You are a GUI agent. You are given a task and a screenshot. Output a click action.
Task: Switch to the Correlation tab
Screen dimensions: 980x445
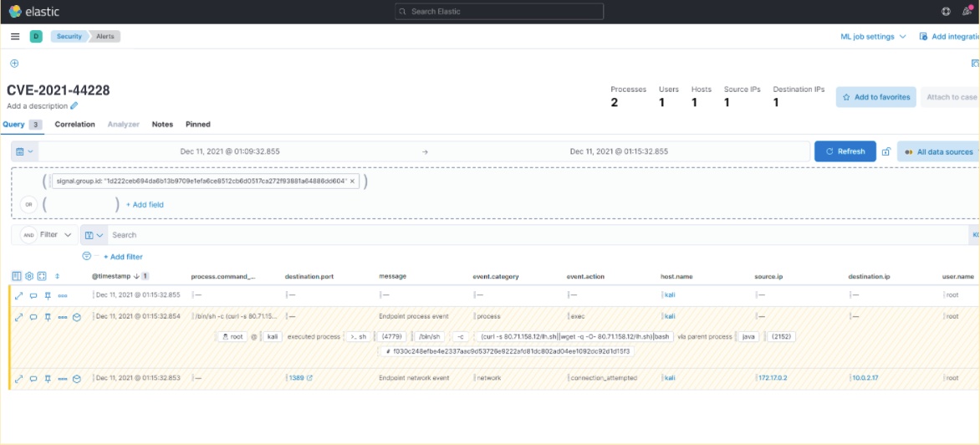click(74, 125)
